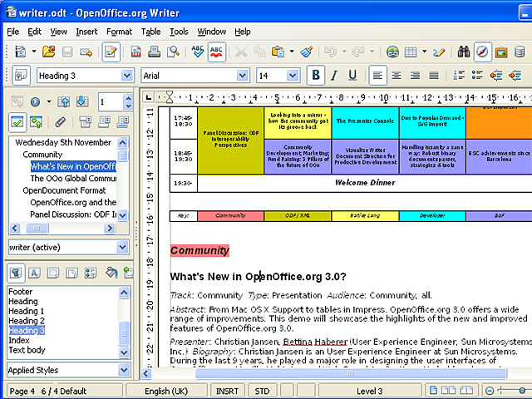The height and width of the screenshot is (399, 532).
Task: Toggle Italic formatting button
Action: tap(334, 76)
